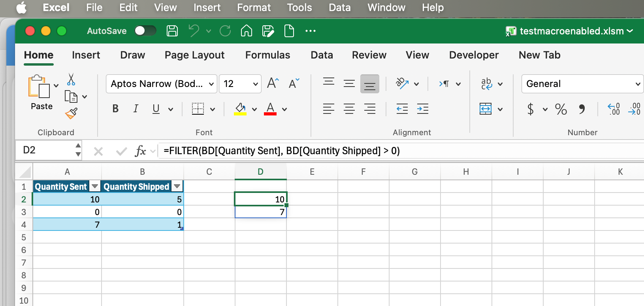The width and height of the screenshot is (644, 306).
Task: Apply italic formatting
Action: [136, 109]
